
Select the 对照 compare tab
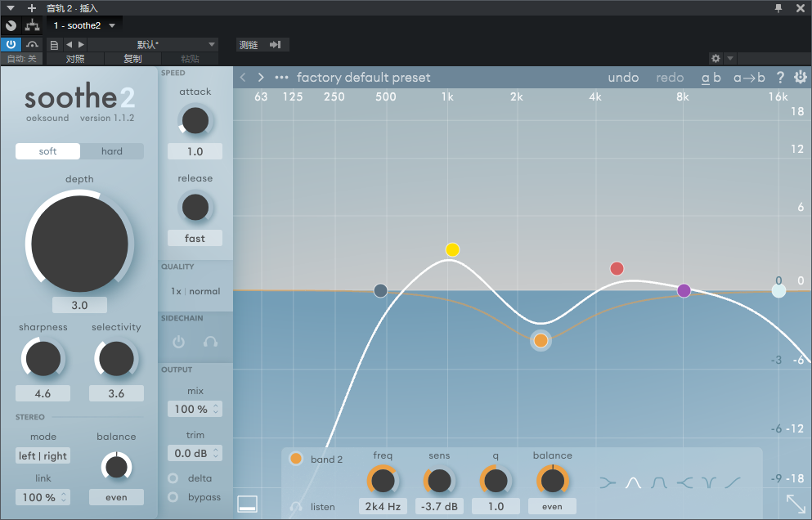coord(75,59)
